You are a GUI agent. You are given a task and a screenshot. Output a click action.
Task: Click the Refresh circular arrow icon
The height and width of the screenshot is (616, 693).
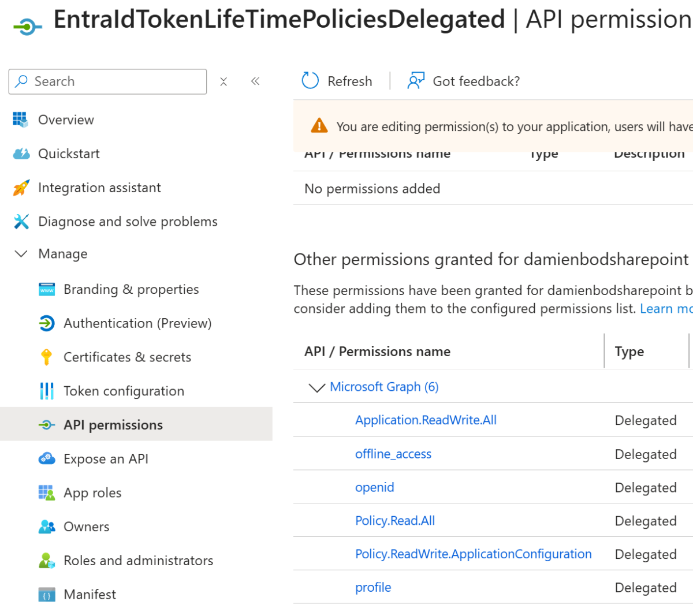[x=310, y=81]
